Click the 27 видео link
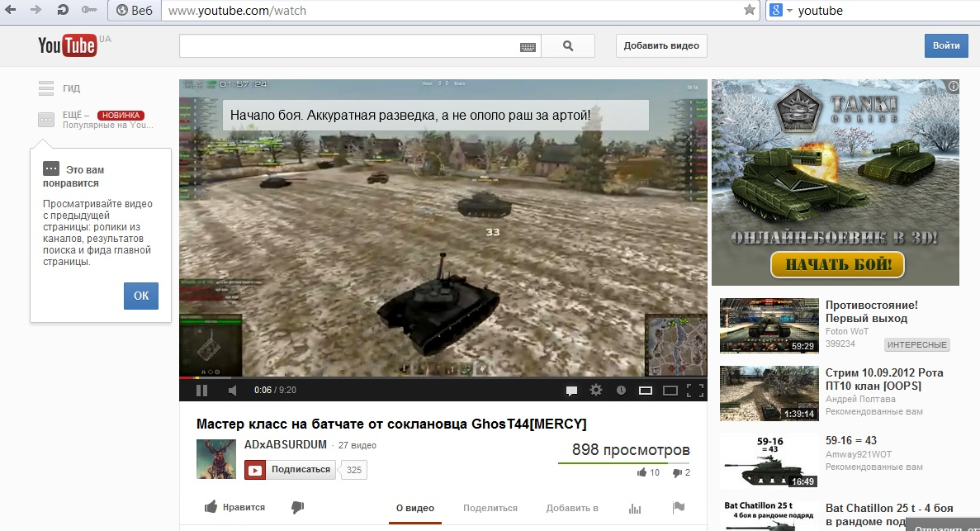Image resolution: width=980 pixels, height=531 pixels. [x=357, y=445]
